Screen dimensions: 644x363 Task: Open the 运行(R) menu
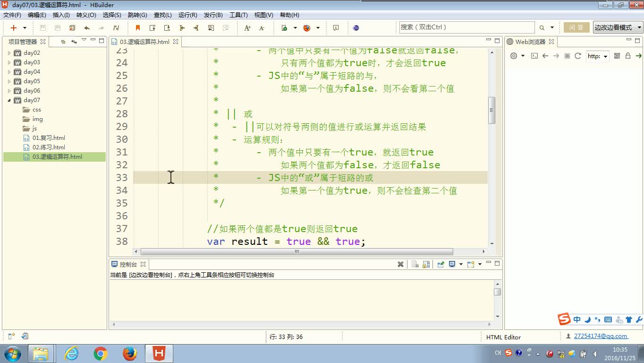pos(188,15)
